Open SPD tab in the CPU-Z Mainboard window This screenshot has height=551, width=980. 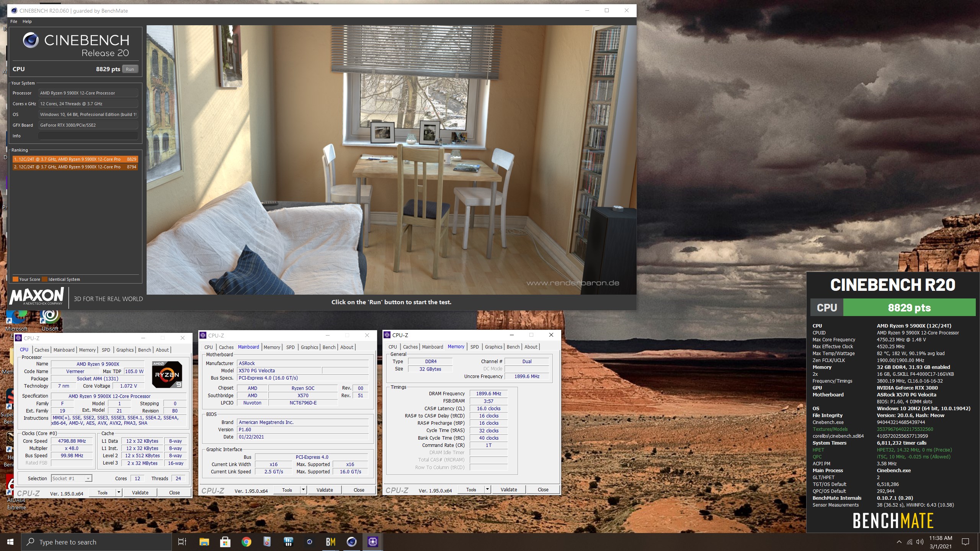pos(291,347)
